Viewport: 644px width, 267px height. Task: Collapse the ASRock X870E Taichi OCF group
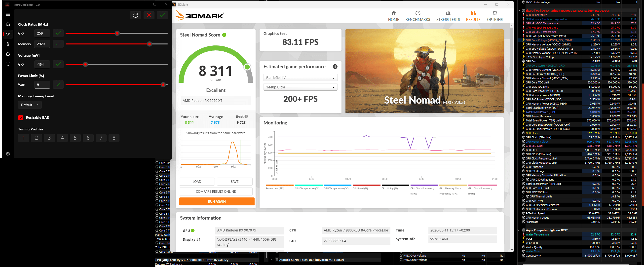(x=272, y=260)
